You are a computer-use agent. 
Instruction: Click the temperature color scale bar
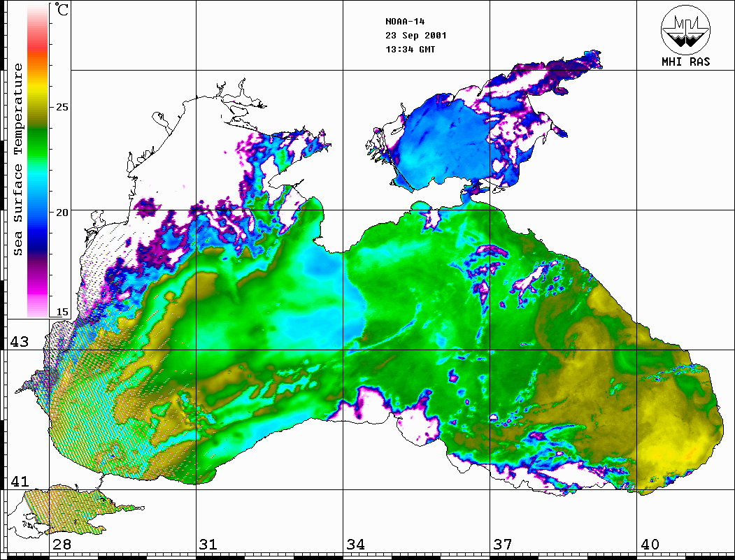38,161
